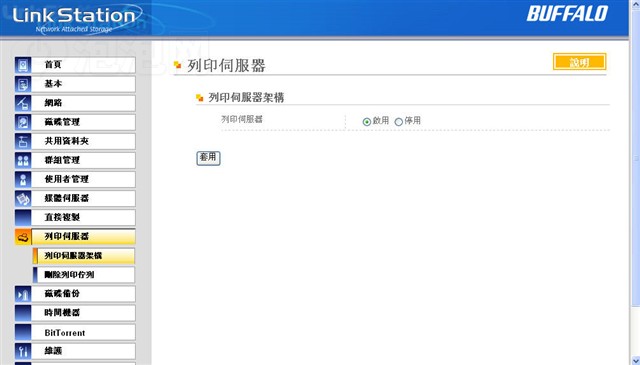Image resolution: width=640 pixels, height=365 pixels.
Task: Click the media server icon beside 媒體伺服器
Action: (x=23, y=199)
